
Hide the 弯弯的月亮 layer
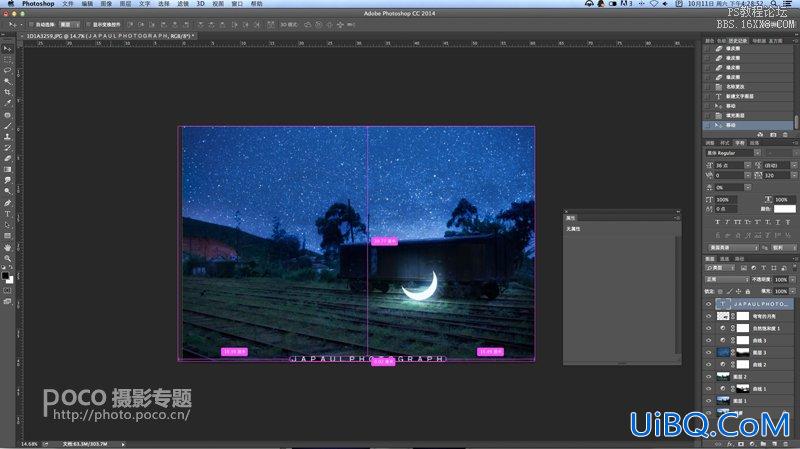pos(708,316)
